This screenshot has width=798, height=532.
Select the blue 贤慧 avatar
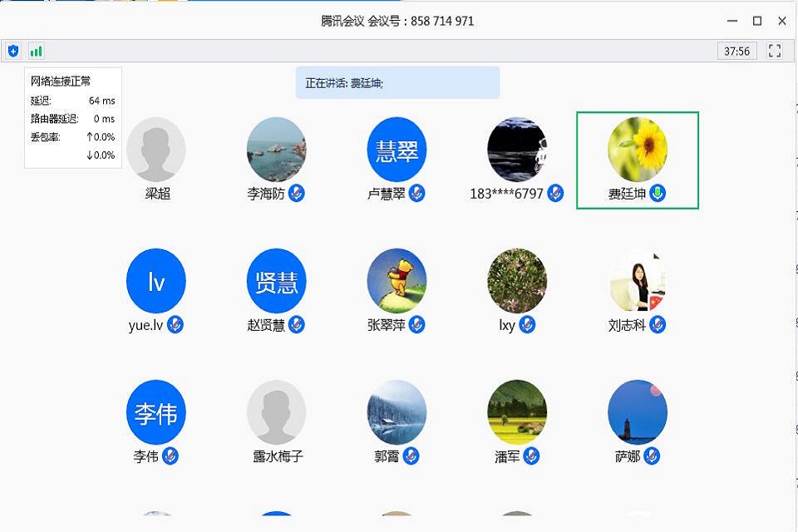coord(276,281)
